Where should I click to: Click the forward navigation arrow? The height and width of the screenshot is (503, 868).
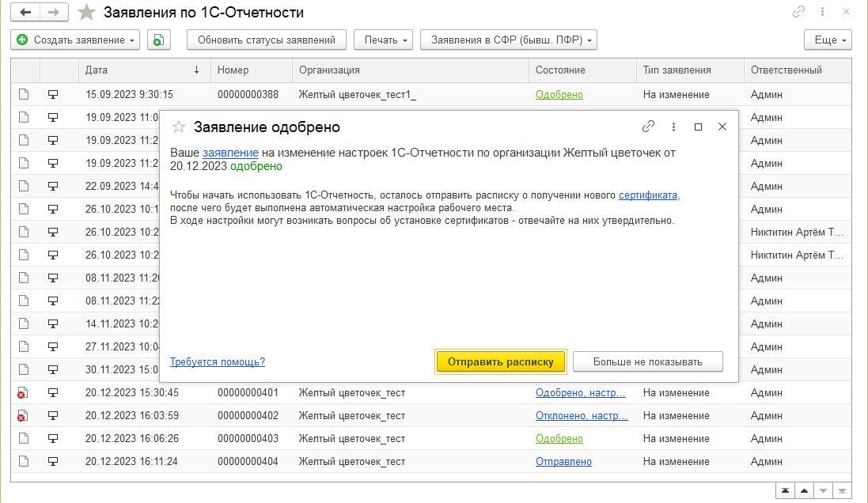click(x=54, y=13)
